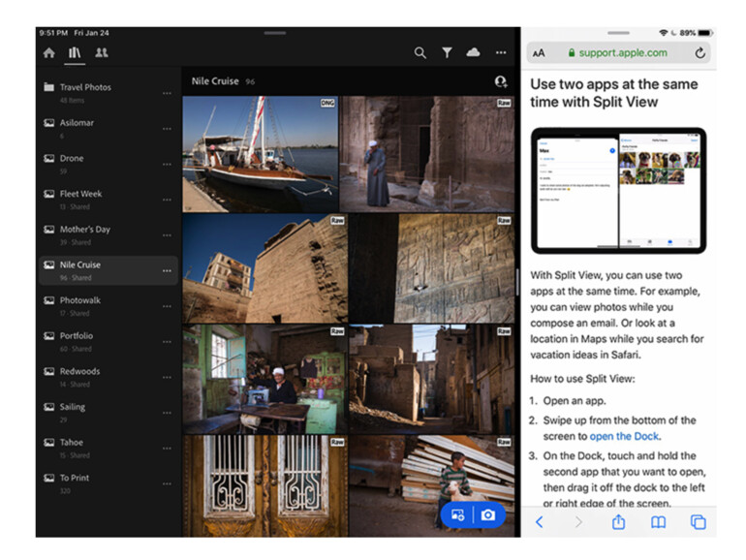Tap the battery status indicator

pos(704,33)
